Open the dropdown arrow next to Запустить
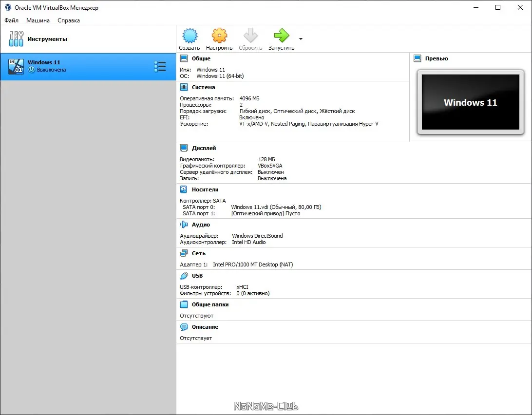The height and width of the screenshot is (415, 532). (301, 38)
